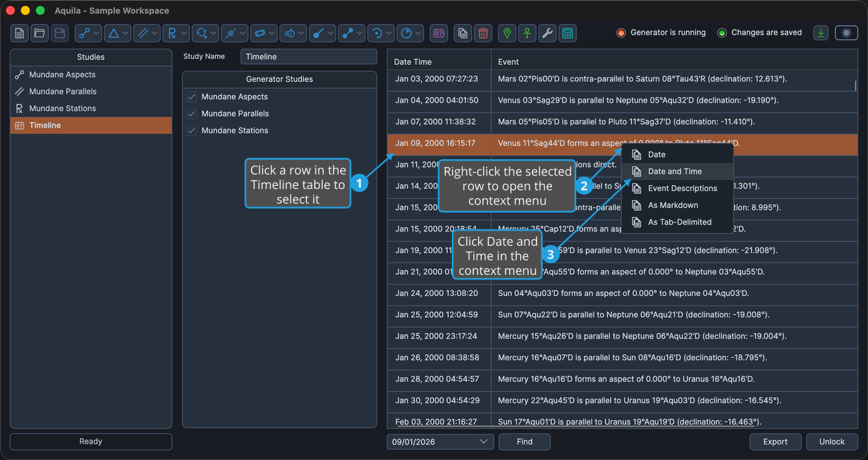868x460 pixels.
Task: Choose Event Descriptions in the context menu
Action: [x=677, y=188]
